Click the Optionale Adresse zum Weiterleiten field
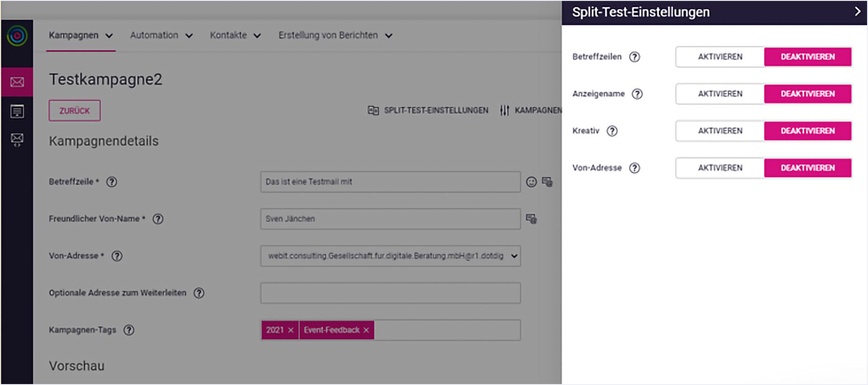Viewport: 868px width, 385px height. tap(391, 293)
